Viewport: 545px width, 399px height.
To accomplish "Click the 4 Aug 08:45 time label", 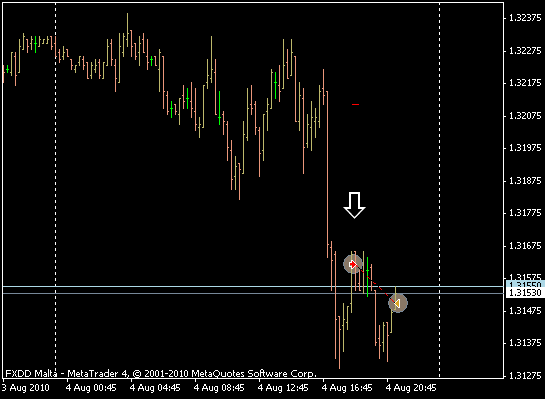I will pos(219,388).
